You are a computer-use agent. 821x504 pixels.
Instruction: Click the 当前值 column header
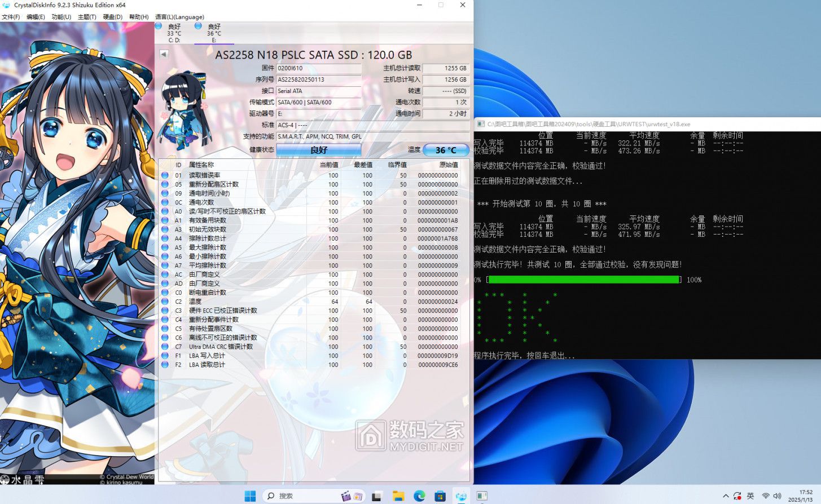[x=329, y=165]
